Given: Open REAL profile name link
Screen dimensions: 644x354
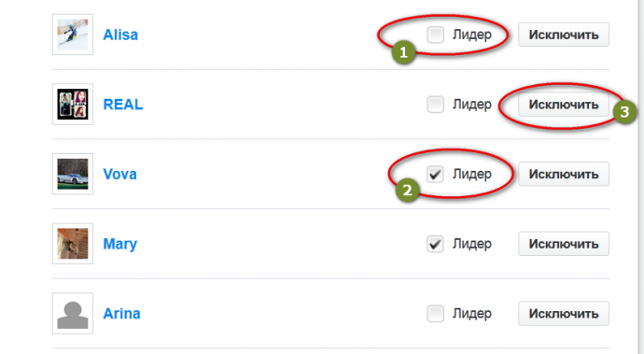Looking at the screenshot, I should click(123, 104).
